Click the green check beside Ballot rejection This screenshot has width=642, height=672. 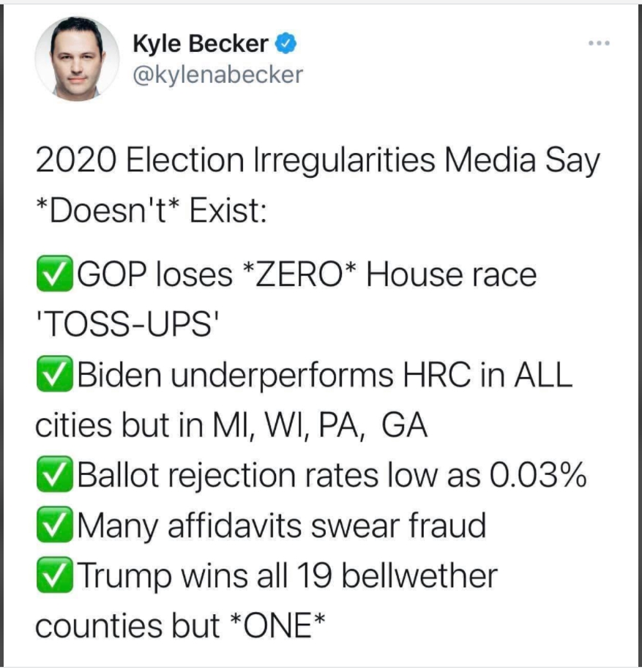pyautogui.click(x=54, y=476)
